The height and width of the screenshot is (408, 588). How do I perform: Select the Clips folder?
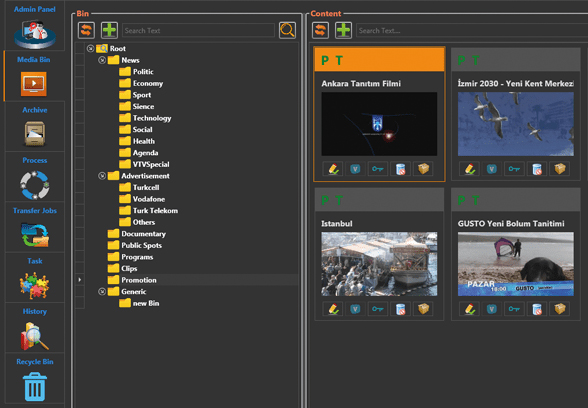[122, 268]
